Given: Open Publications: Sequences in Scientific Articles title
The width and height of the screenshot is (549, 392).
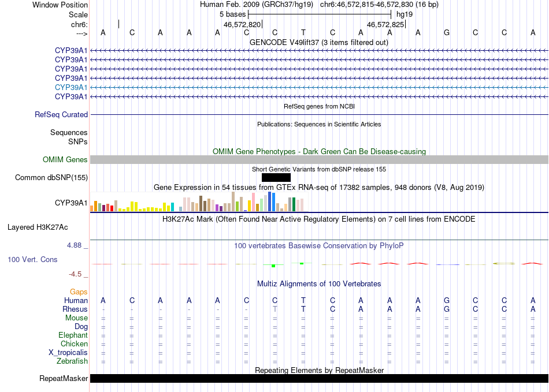Looking at the screenshot, I should (x=319, y=124).
